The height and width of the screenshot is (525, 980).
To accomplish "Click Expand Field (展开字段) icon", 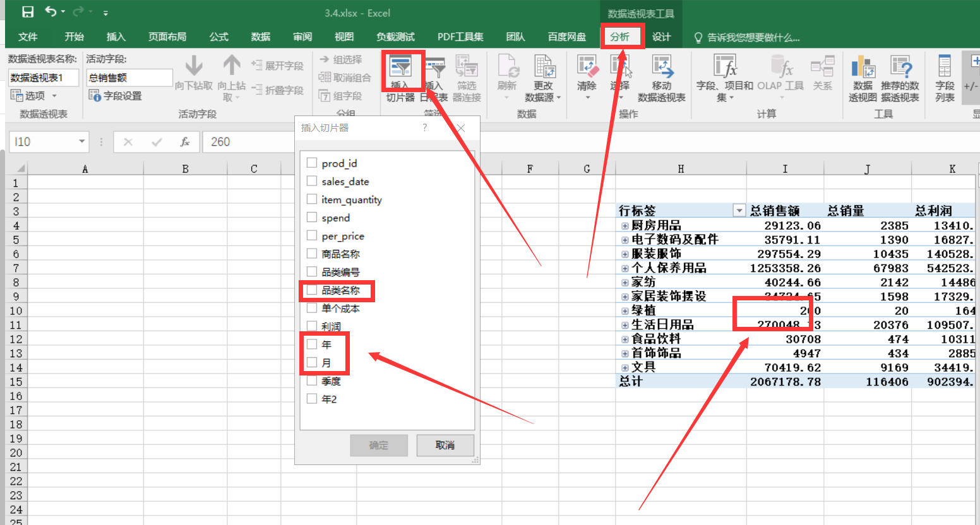I will [x=257, y=65].
